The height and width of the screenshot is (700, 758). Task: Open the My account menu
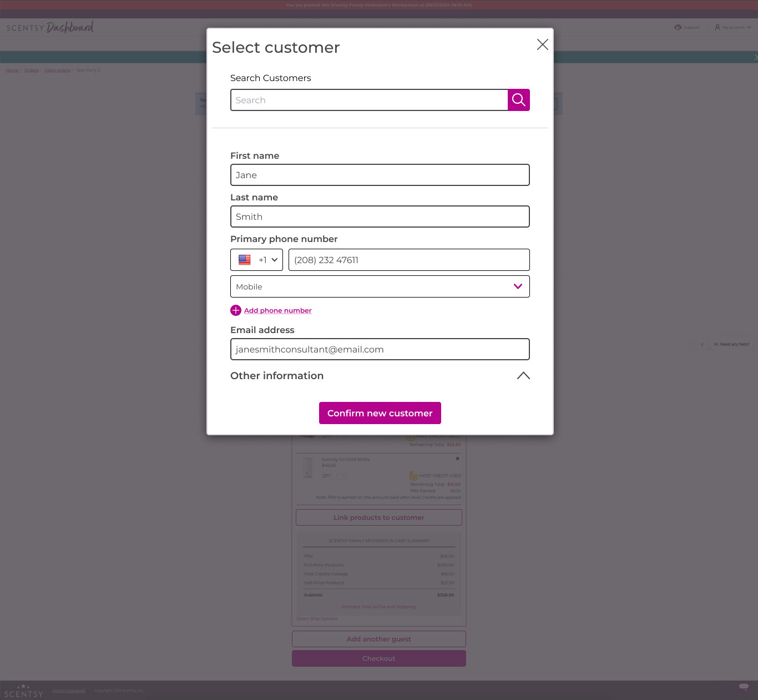pyautogui.click(x=733, y=27)
